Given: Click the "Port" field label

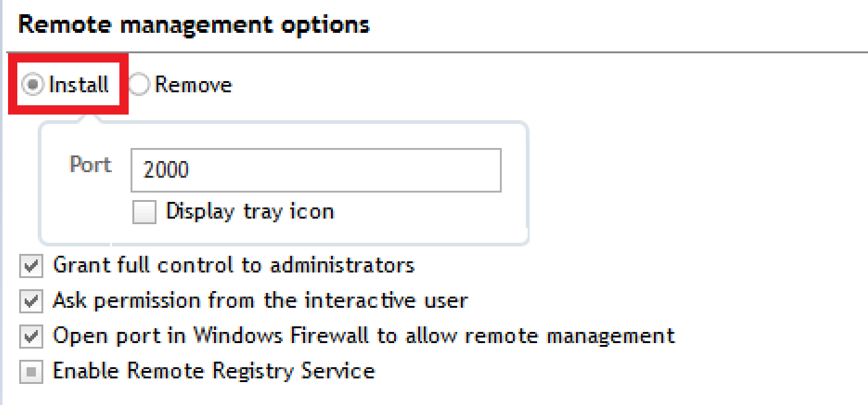Looking at the screenshot, I should tap(90, 165).
